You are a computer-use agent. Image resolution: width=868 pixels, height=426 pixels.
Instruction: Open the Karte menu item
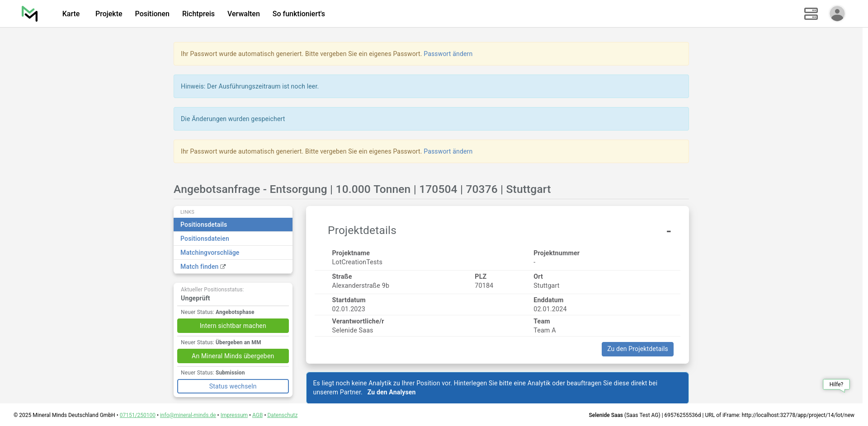tap(71, 14)
